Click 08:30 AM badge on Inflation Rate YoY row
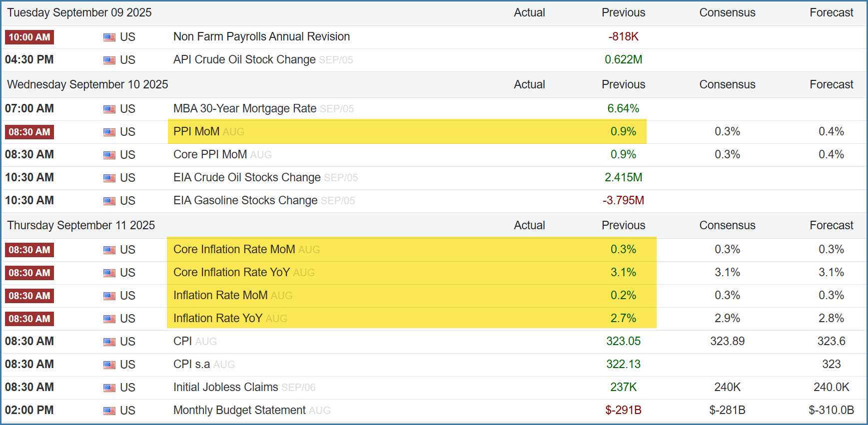868x425 pixels. 29,319
